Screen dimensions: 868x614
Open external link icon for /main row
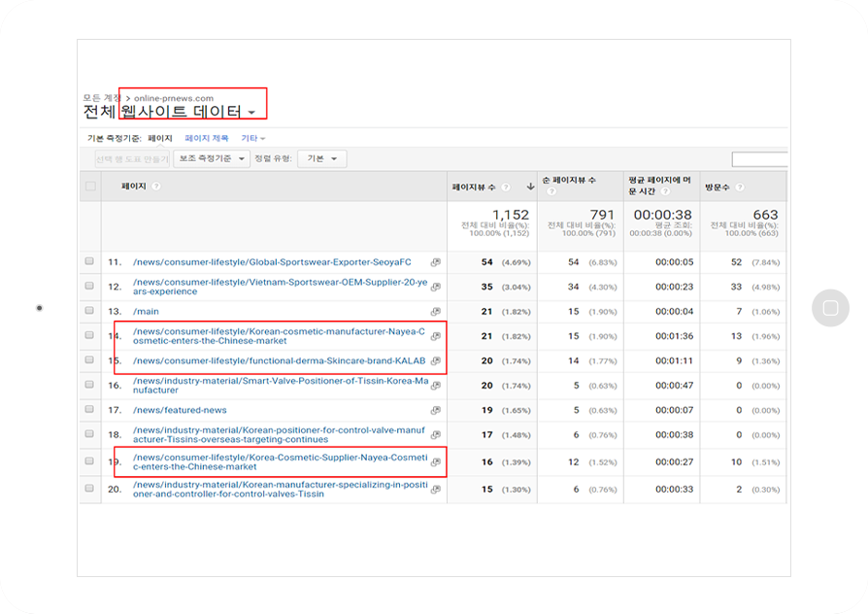(x=436, y=312)
